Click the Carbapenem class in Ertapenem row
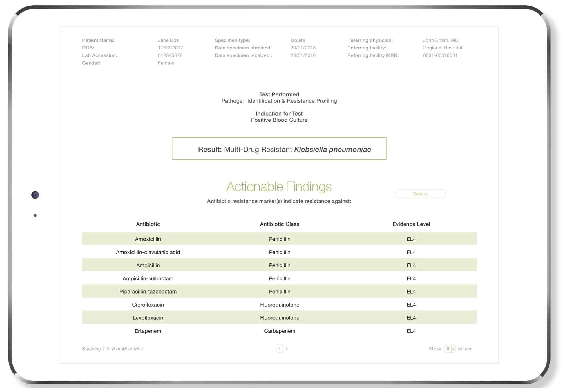 click(279, 331)
